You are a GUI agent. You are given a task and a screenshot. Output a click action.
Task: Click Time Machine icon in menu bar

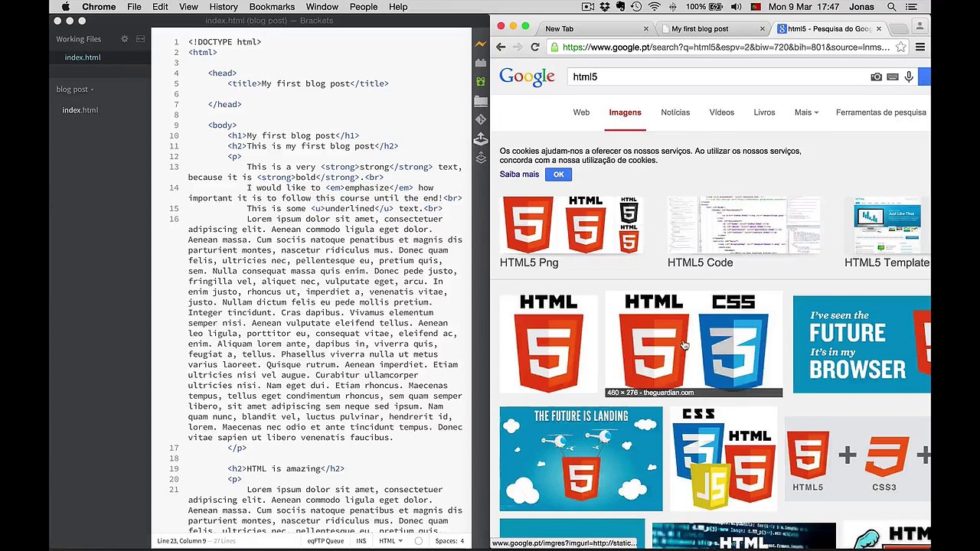[638, 7]
